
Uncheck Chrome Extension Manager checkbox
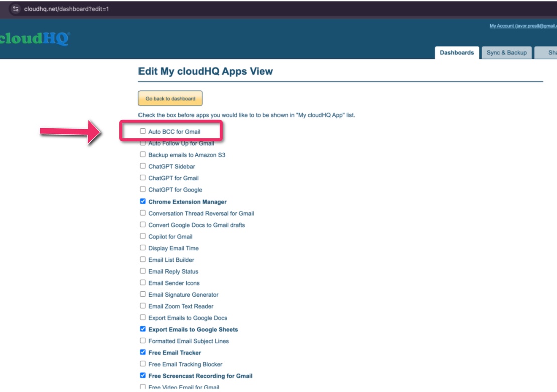tap(143, 201)
